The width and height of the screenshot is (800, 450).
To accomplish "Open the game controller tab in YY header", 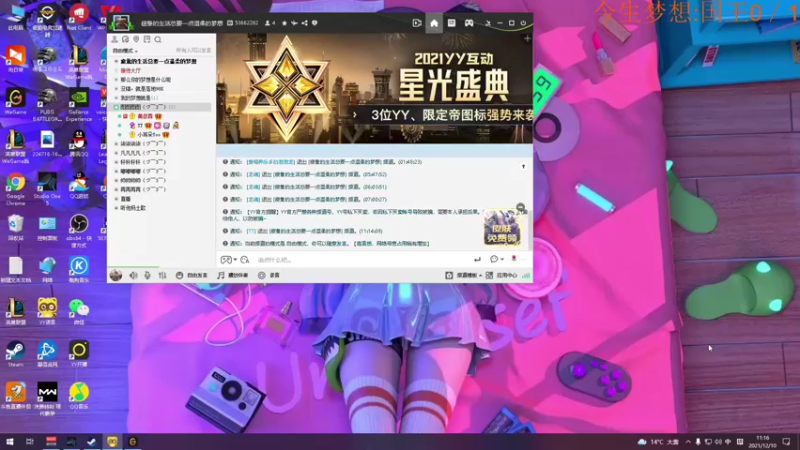I will (x=469, y=23).
